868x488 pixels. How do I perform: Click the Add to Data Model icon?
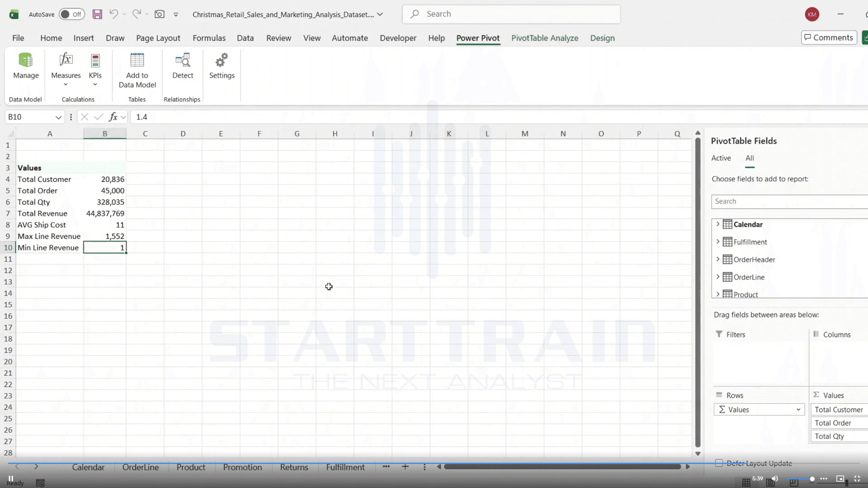(137, 70)
